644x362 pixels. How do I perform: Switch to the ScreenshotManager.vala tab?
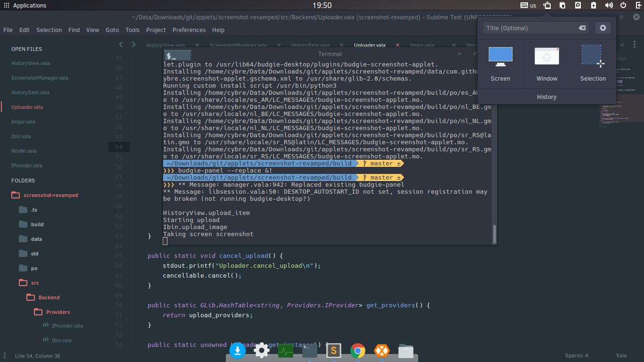coord(238,45)
